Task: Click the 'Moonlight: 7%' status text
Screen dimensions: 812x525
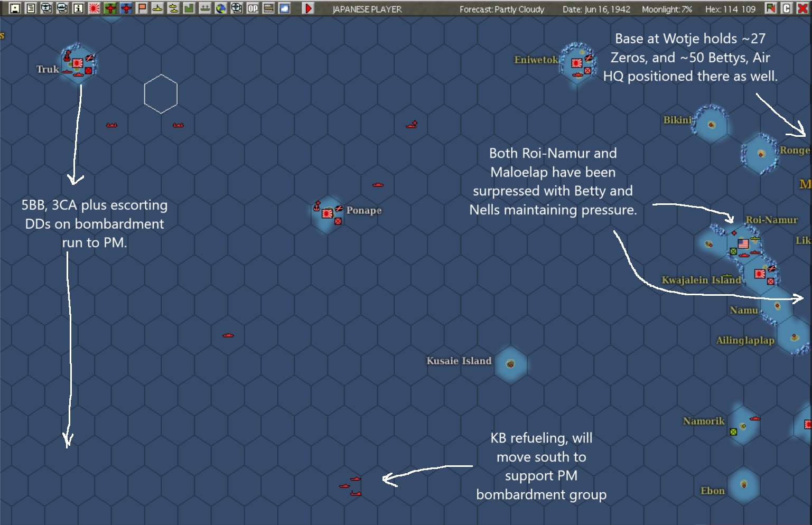Action: 667,9
